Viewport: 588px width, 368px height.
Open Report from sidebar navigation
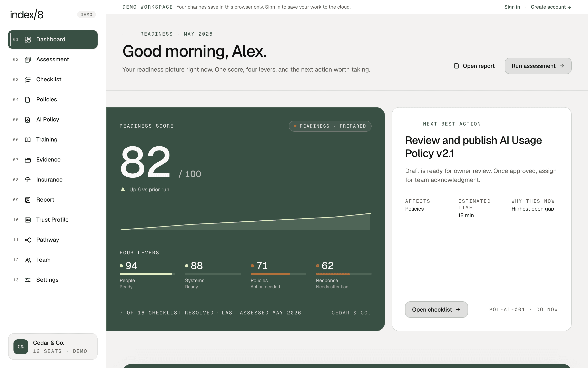(x=53, y=200)
